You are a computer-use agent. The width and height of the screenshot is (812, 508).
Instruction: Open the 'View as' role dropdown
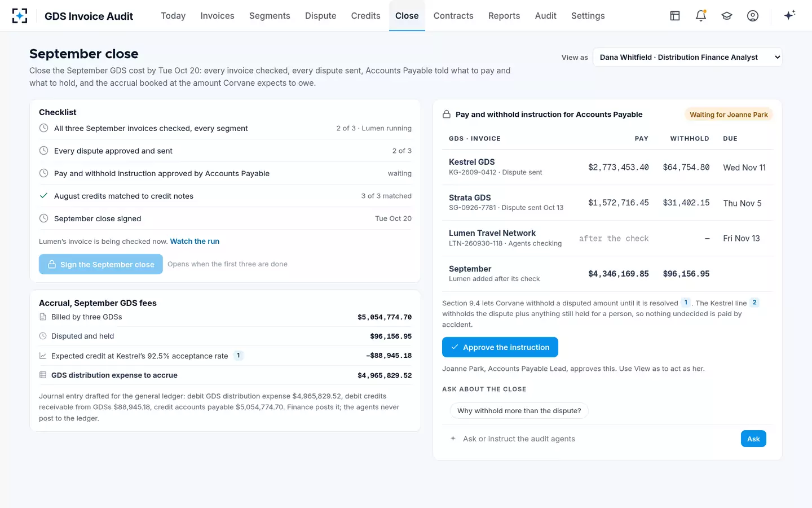[x=687, y=57]
